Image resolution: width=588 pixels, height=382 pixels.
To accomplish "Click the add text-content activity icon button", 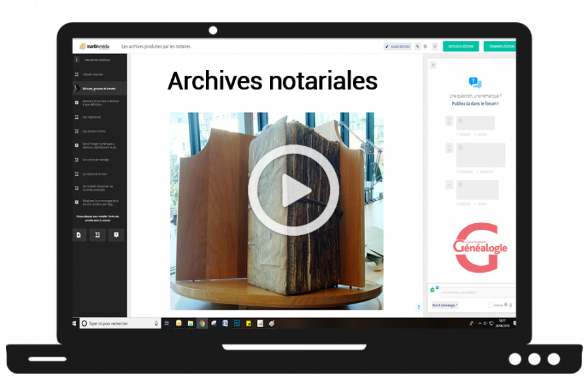I will (x=97, y=235).
